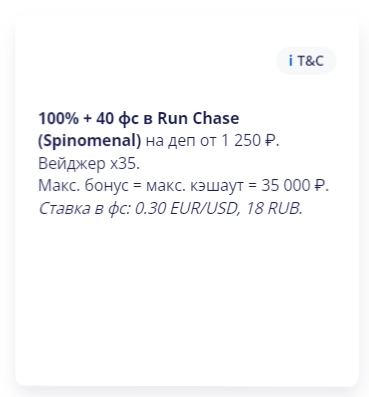Screen dimensions: 369x397
Task: Click the "40 фс" free spins text
Action: coord(117,119)
